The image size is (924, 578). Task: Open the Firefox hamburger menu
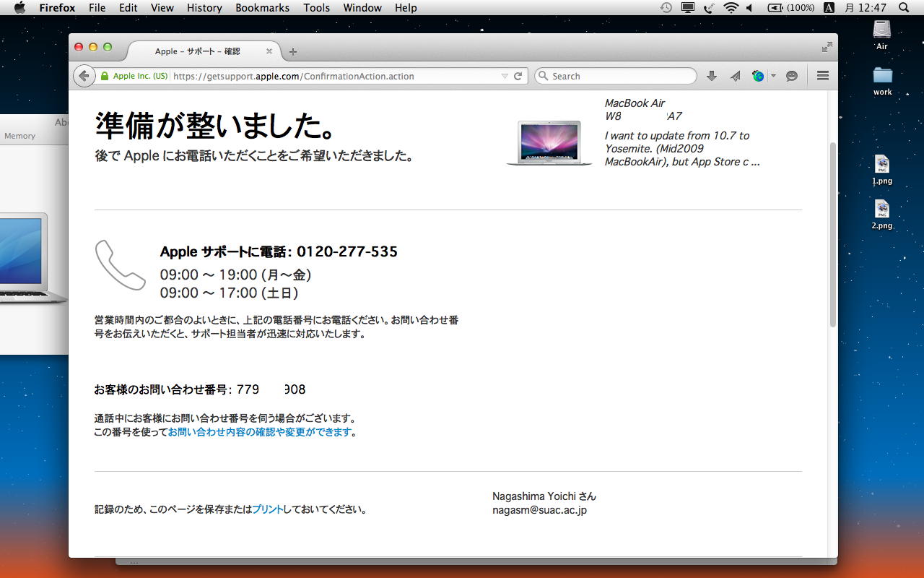[x=822, y=76]
